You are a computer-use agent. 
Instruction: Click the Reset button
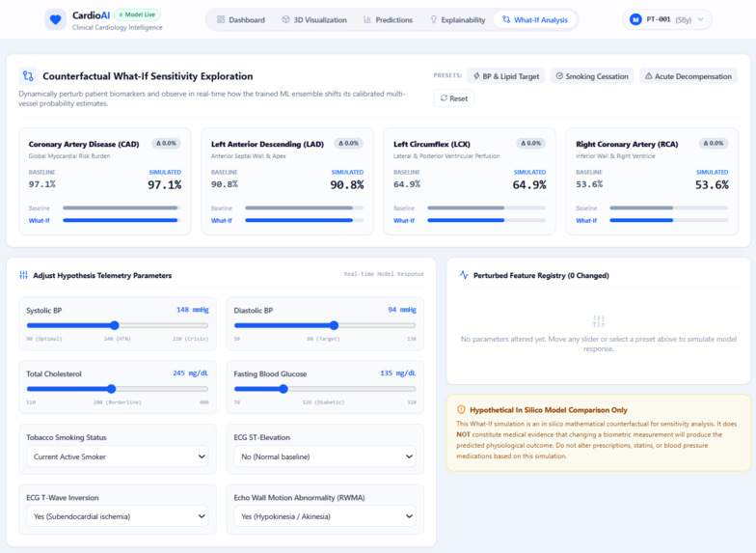(453, 98)
